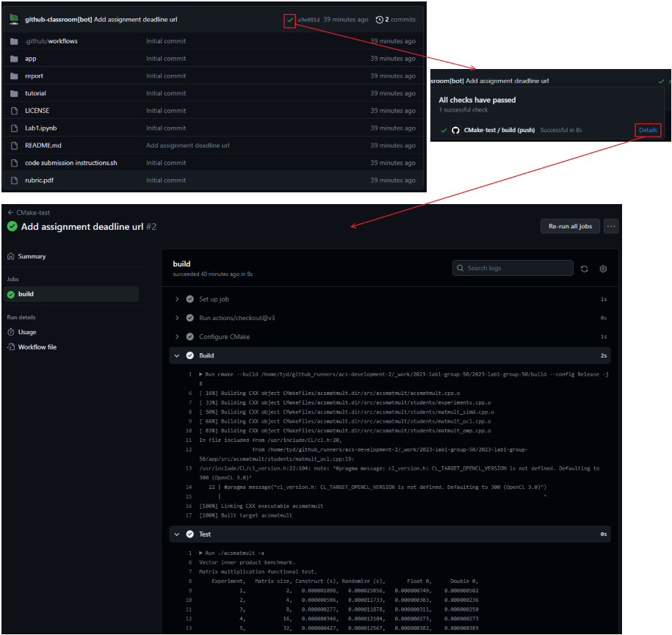This screenshot has width=672, height=635.
Task: Expand the Run ./acsmatmult -a command line
Action: 201,554
